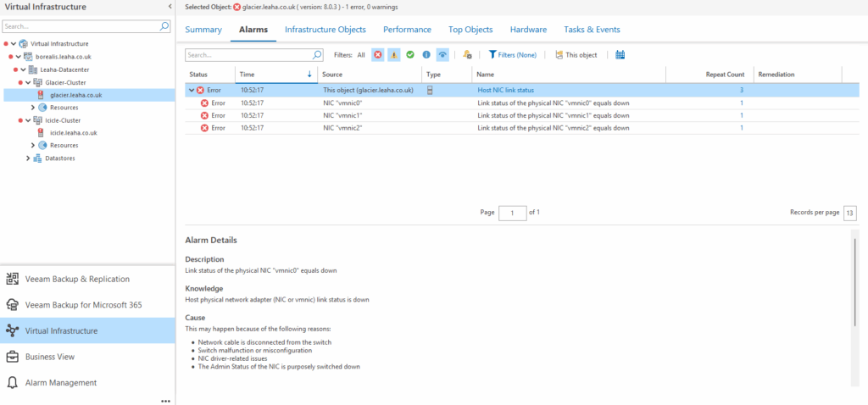This screenshot has height=405, width=868.
Task: Expand Resources under Glacier-Cluster
Action: [x=33, y=108]
